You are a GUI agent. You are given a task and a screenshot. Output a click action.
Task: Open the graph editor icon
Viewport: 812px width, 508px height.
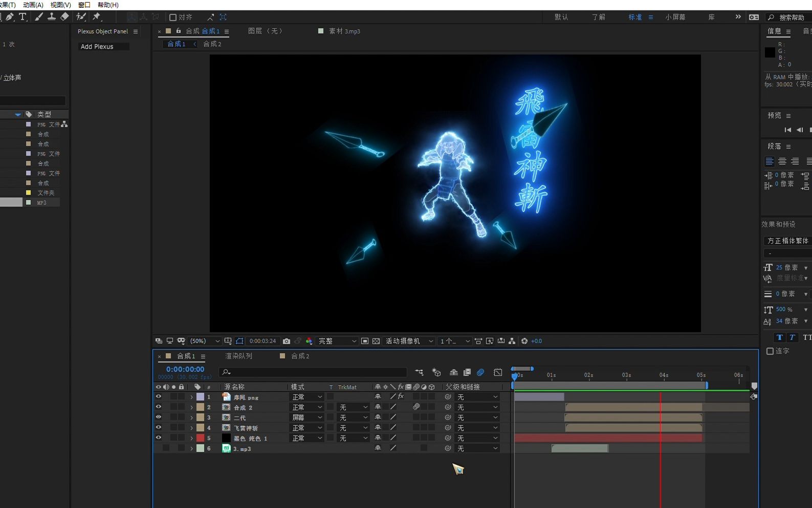point(498,372)
